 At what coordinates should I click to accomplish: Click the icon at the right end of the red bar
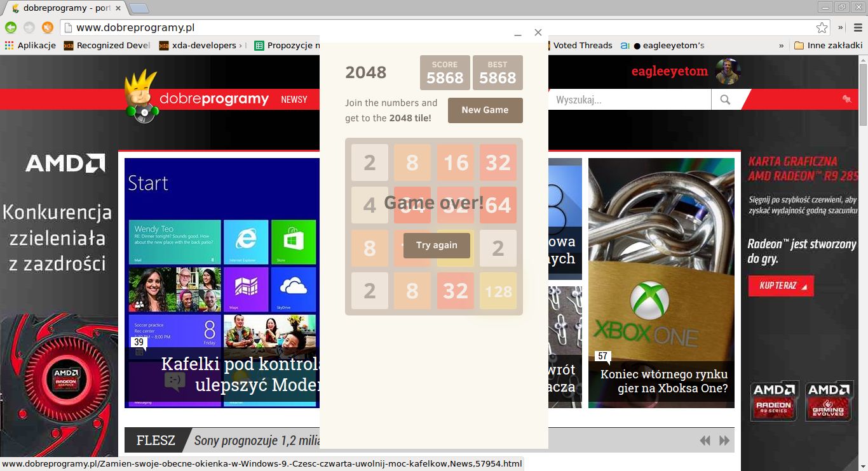pyautogui.click(x=847, y=99)
